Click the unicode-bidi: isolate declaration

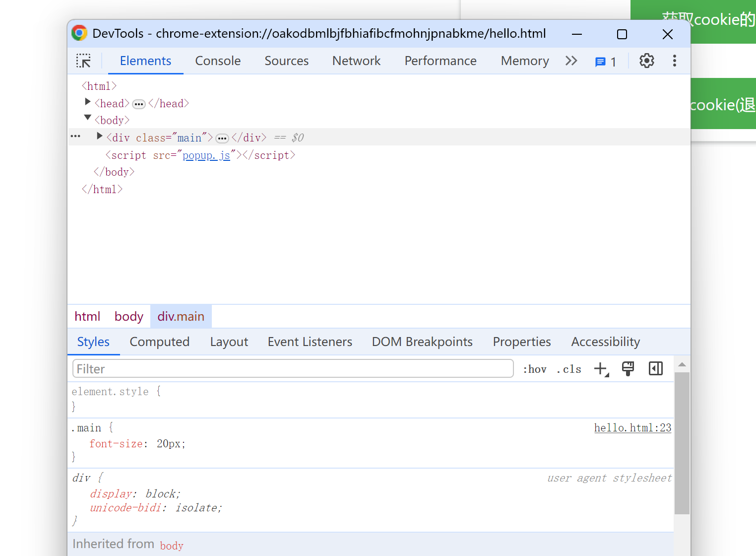(156, 508)
